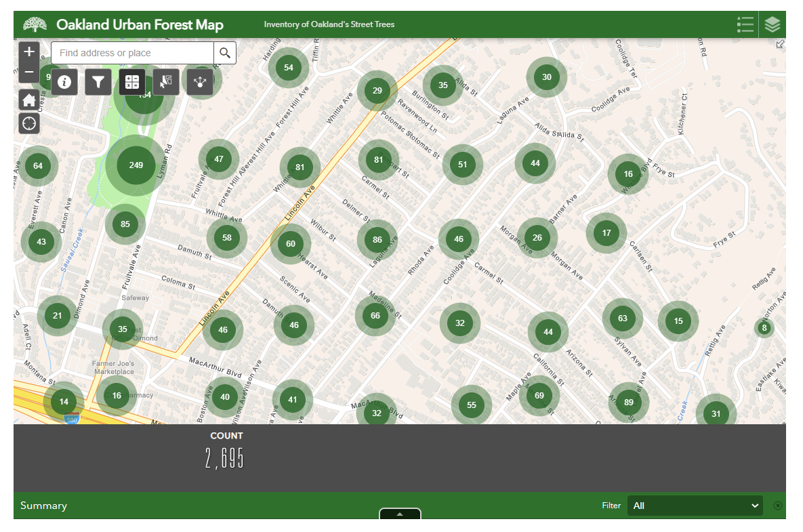Click the cluster labeled 41
This screenshot has width=803, height=532.
point(293,400)
